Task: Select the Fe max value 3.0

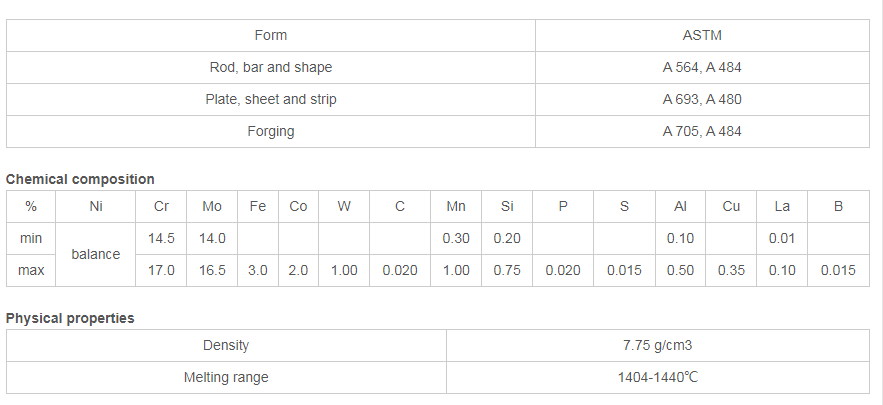Action: [258, 270]
